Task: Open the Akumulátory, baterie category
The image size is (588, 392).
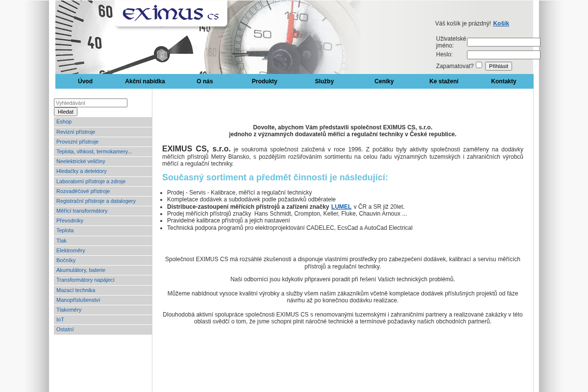Action: pos(103,270)
